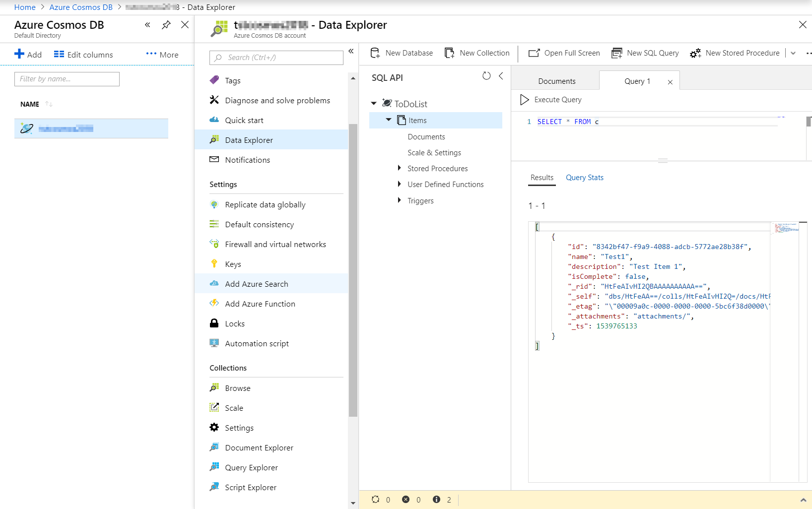Click the Filter by name field
The height and width of the screenshot is (509, 812).
(x=67, y=79)
